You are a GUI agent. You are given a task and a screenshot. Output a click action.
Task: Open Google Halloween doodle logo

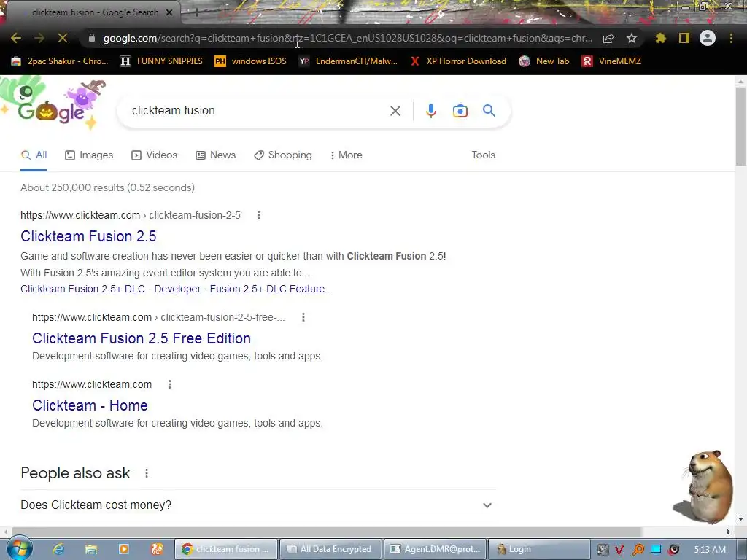click(x=52, y=106)
